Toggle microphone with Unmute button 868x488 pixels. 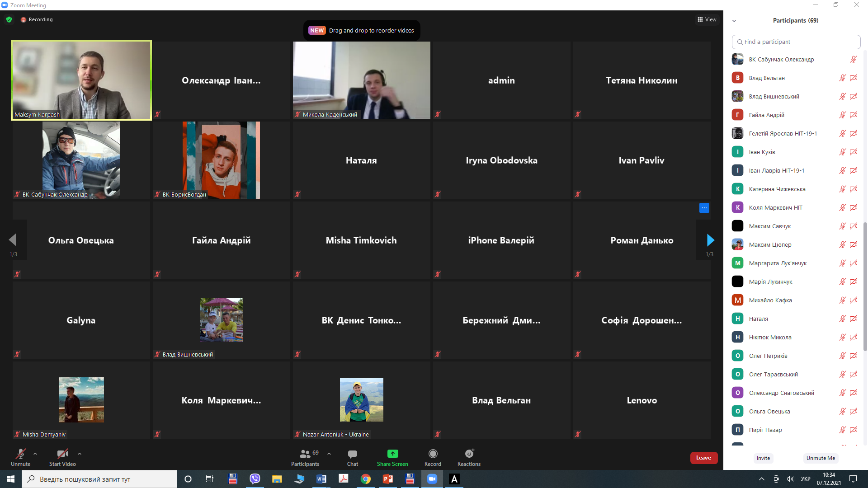[20, 454]
